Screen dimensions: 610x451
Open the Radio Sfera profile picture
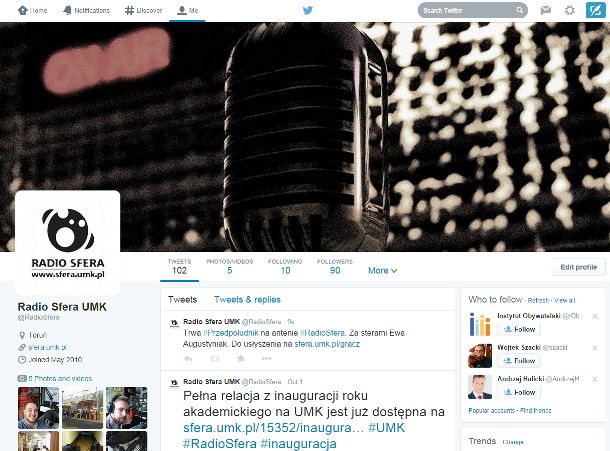pos(68,243)
